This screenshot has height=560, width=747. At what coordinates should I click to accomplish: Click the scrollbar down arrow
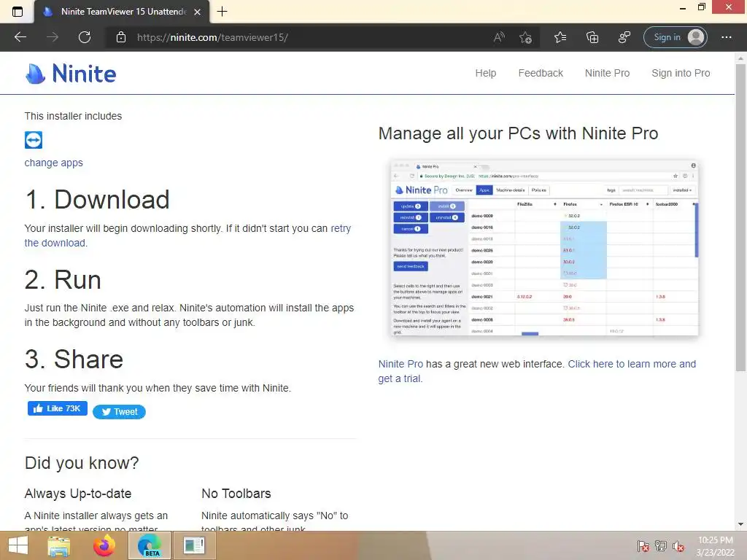click(x=740, y=524)
